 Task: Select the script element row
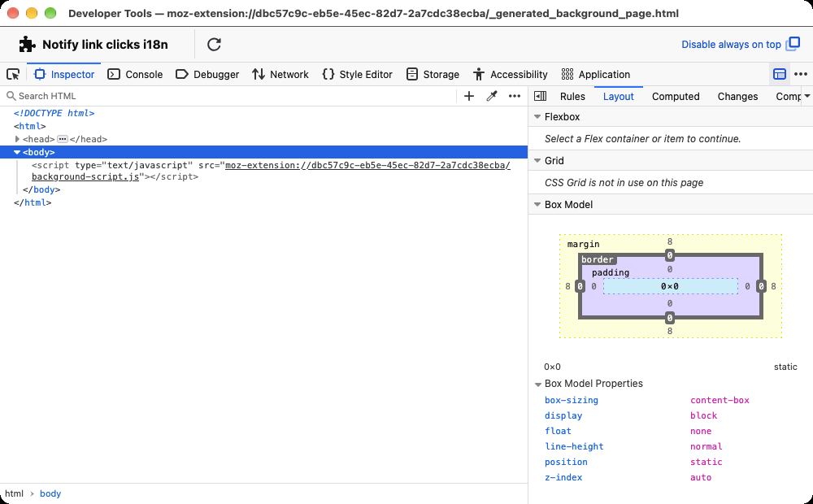272,171
